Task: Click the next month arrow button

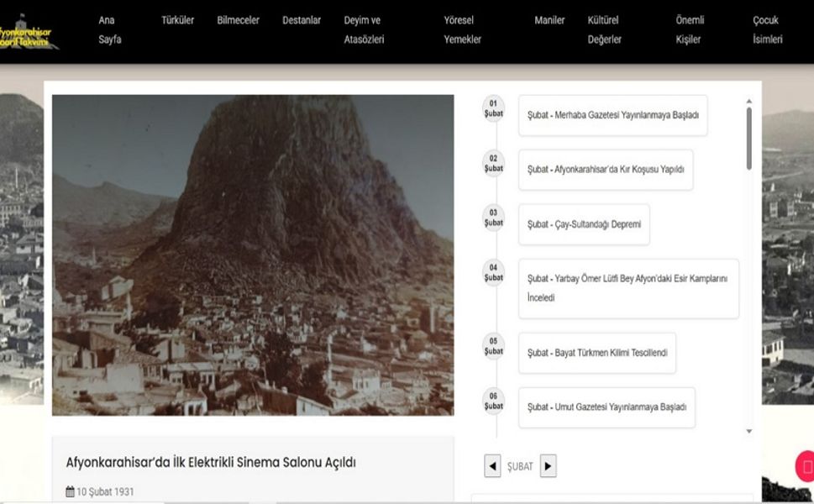Action: point(548,466)
